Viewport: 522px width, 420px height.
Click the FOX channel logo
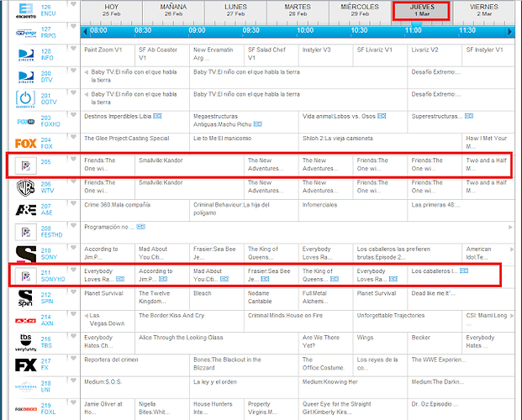(25, 143)
